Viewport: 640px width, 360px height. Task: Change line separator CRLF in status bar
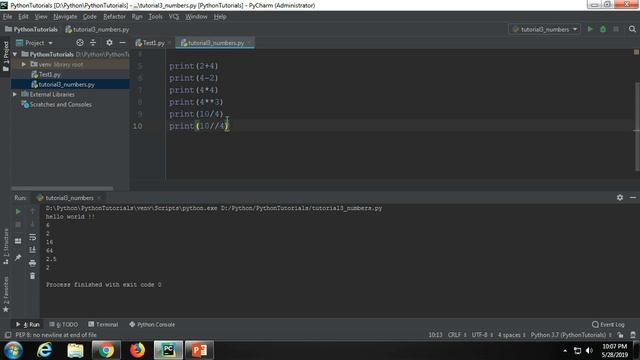[x=457, y=335]
